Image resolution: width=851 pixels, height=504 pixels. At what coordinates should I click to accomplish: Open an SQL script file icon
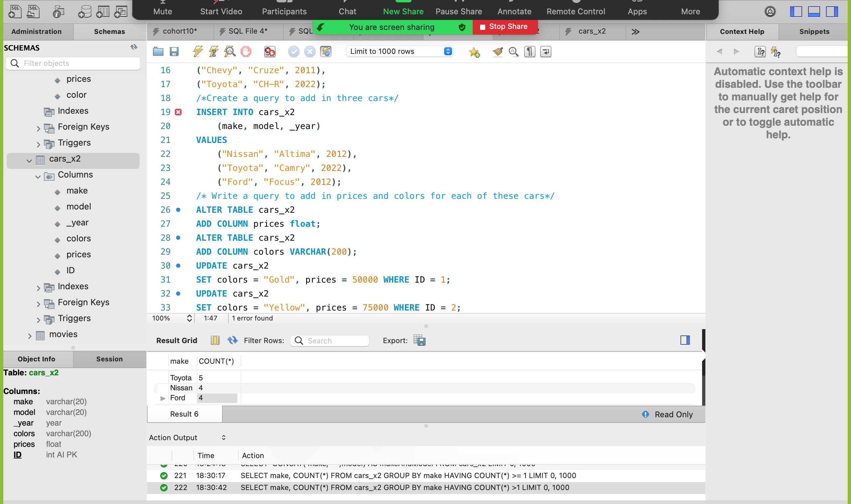tap(33, 12)
